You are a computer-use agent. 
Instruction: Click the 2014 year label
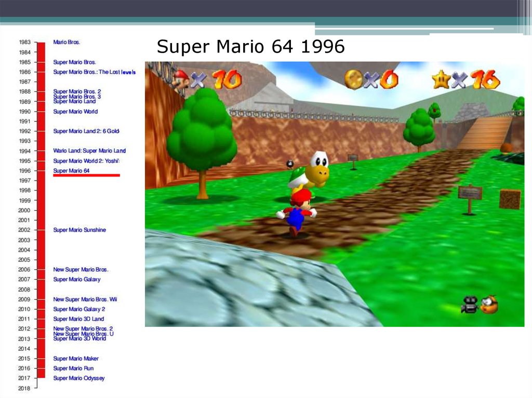[24, 349]
